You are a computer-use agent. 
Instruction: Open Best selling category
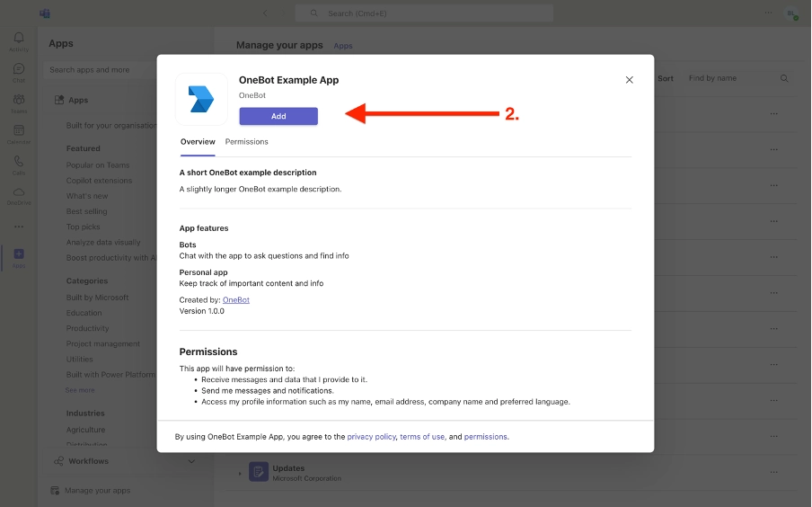tap(86, 211)
